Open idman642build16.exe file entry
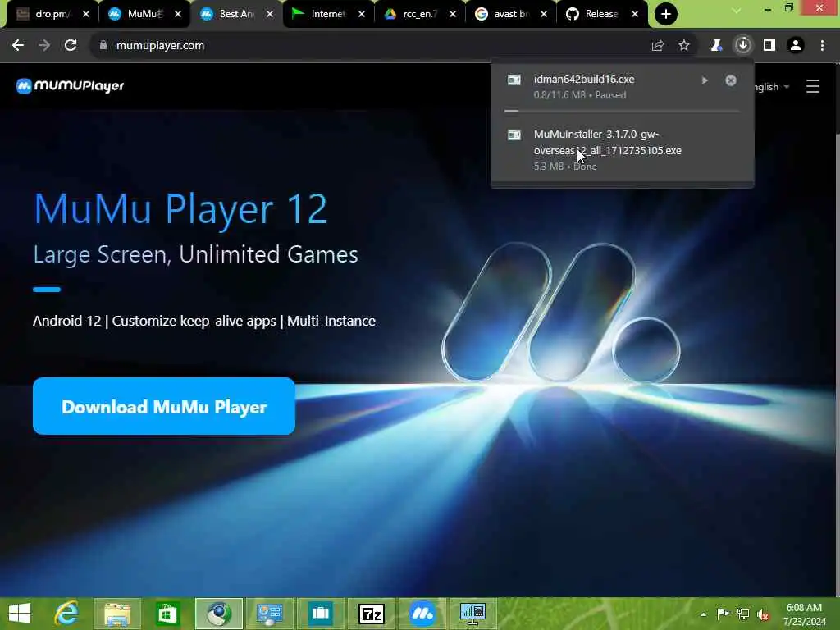Image resolution: width=840 pixels, height=630 pixels. click(584, 80)
